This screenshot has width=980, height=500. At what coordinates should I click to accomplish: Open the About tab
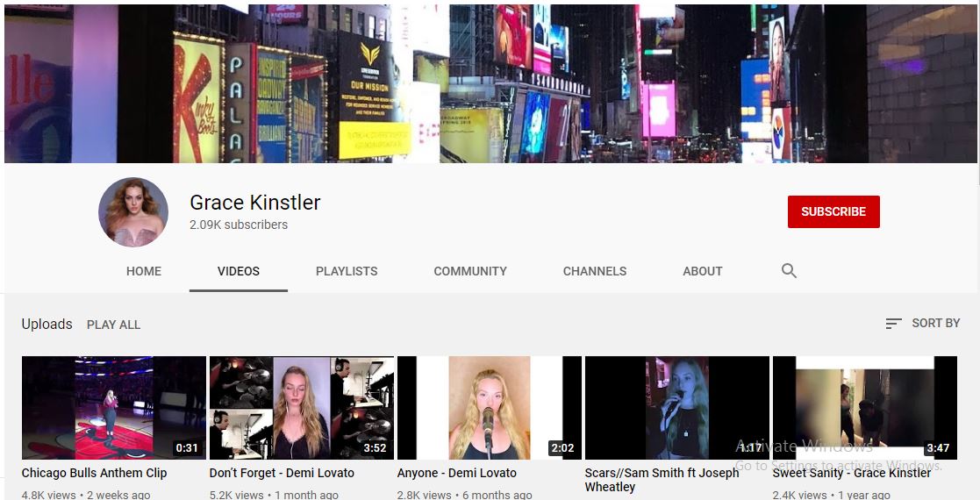click(703, 271)
